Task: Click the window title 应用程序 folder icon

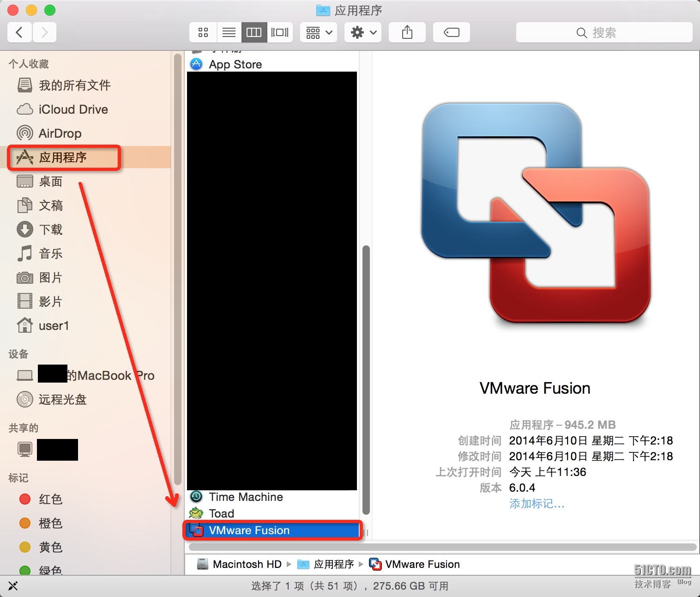Action: [x=323, y=10]
